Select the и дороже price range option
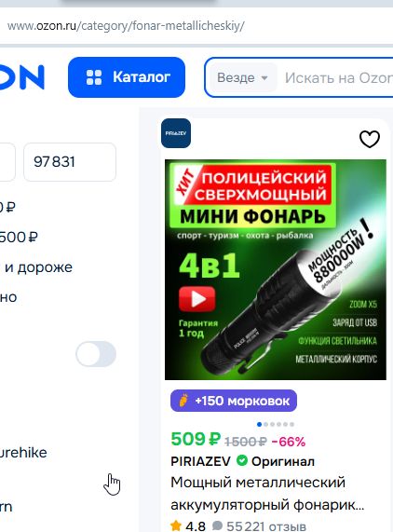 point(36,267)
